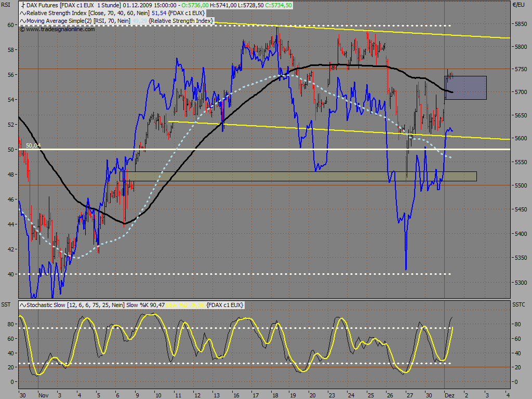This screenshot has height=399, width=532.
Task: Click the SSTC label on the right axis
Action: click(519, 304)
